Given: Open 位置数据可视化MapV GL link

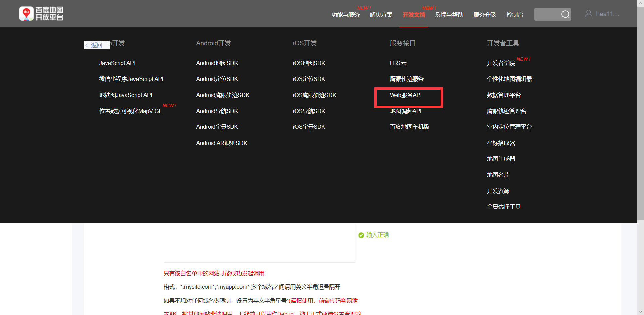Looking at the screenshot, I should pos(130,111).
